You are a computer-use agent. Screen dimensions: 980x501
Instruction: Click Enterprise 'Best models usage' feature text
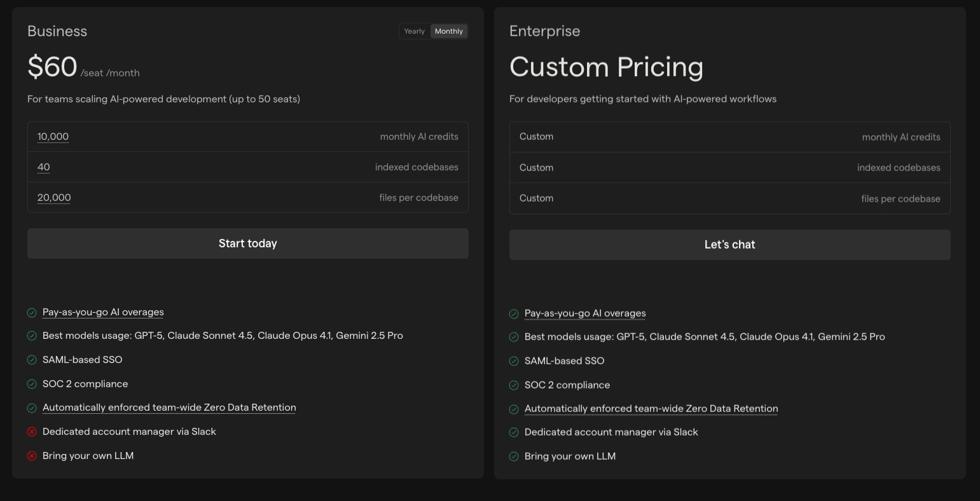[x=705, y=337]
